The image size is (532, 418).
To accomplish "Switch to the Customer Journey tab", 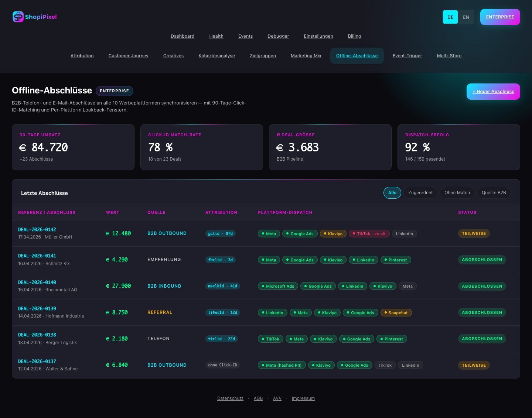I will pyautogui.click(x=128, y=56).
